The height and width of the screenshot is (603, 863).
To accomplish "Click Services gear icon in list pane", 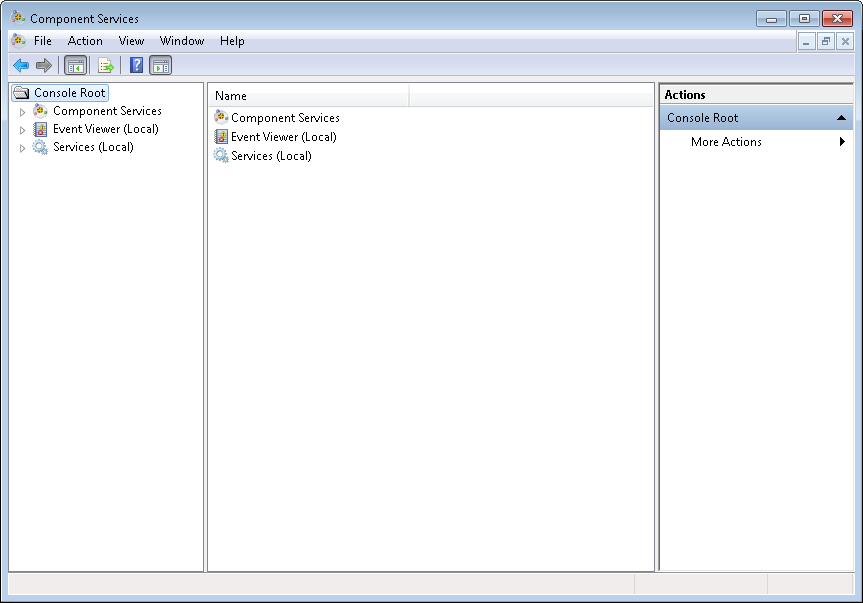I will coord(221,156).
